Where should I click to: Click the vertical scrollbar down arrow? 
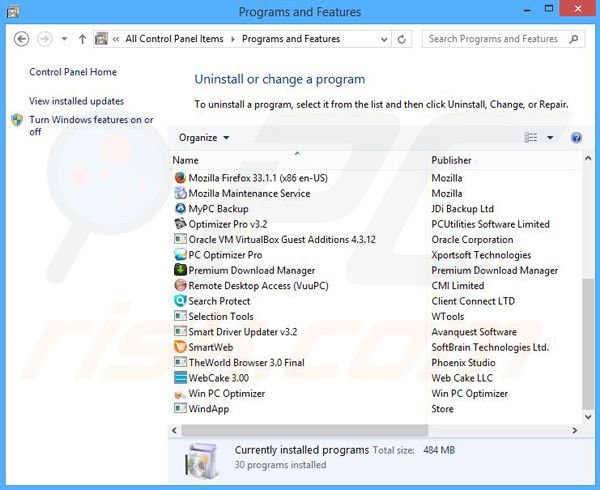click(588, 417)
